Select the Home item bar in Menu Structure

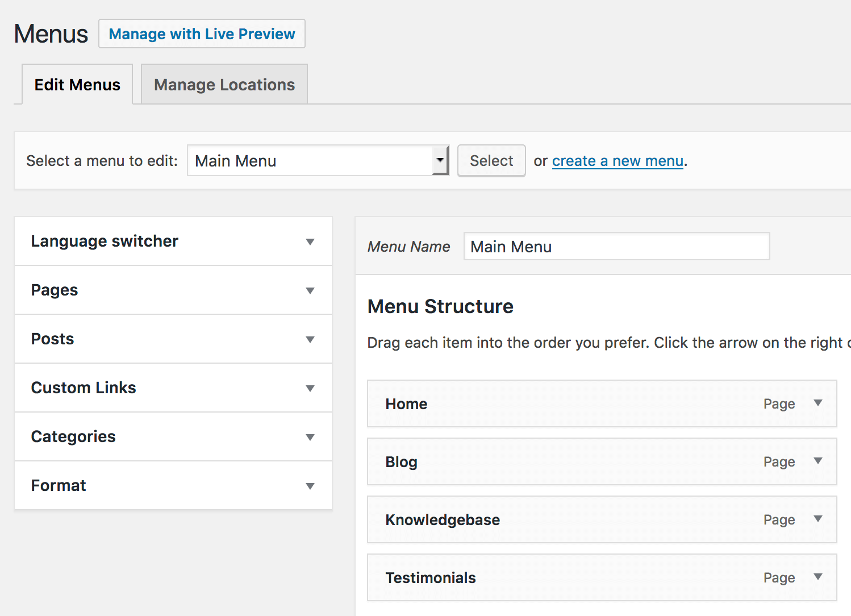point(568,403)
